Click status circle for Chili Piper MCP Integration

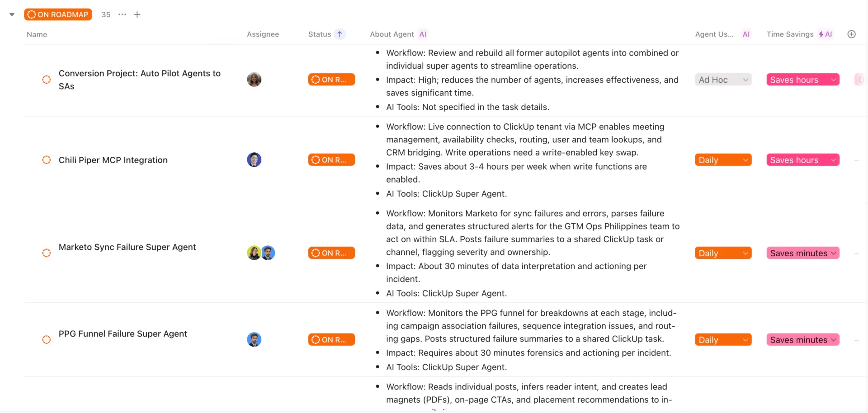pyautogui.click(x=46, y=160)
